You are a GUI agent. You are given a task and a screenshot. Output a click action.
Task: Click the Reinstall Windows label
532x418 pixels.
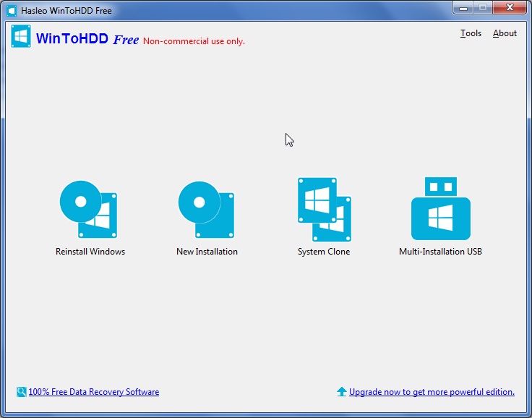pyautogui.click(x=90, y=252)
